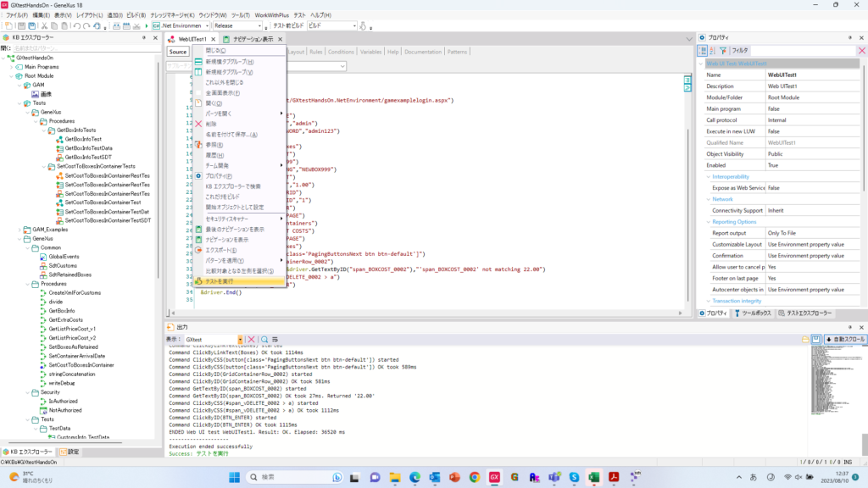Image resolution: width=868 pixels, height=488 pixels.
Task: Select GetBoxInfoTest in KB explorer tree
Action: [x=83, y=140]
